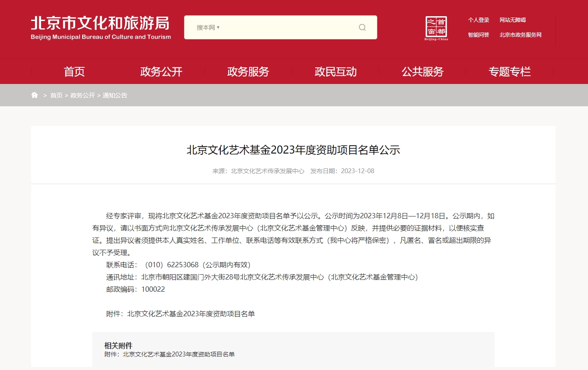Click 首页 in the breadcrumb trail
This screenshot has width=588, height=370.
click(56, 95)
